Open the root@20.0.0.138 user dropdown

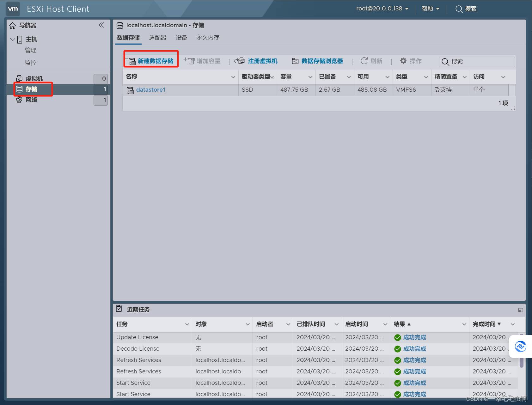[x=382, y=9]
